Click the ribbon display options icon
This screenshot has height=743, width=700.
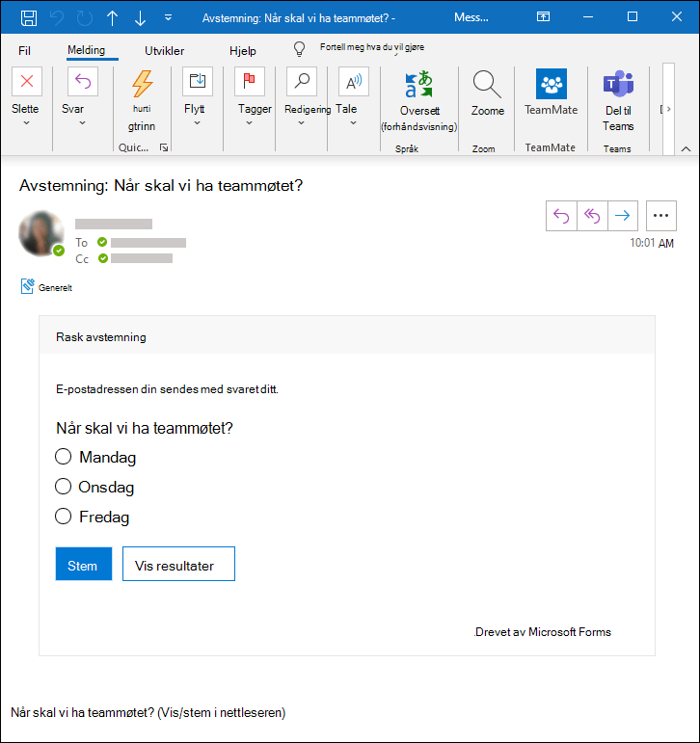(x=543, y=17)
